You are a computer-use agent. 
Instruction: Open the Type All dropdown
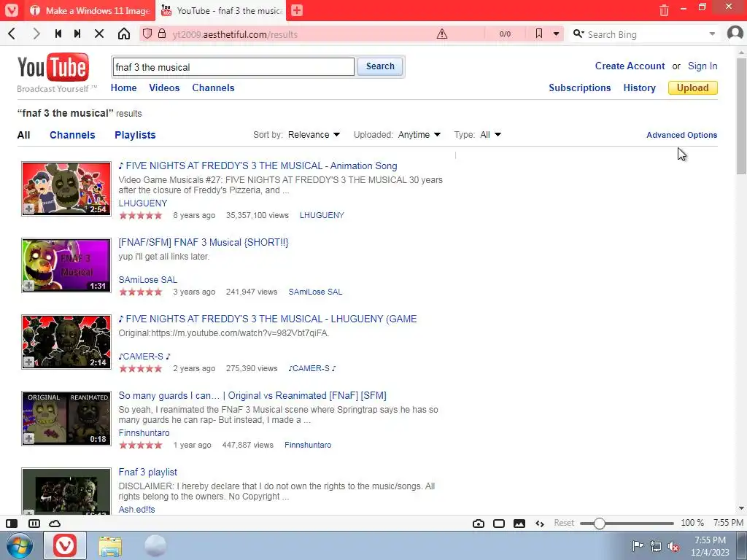point(491,135)
